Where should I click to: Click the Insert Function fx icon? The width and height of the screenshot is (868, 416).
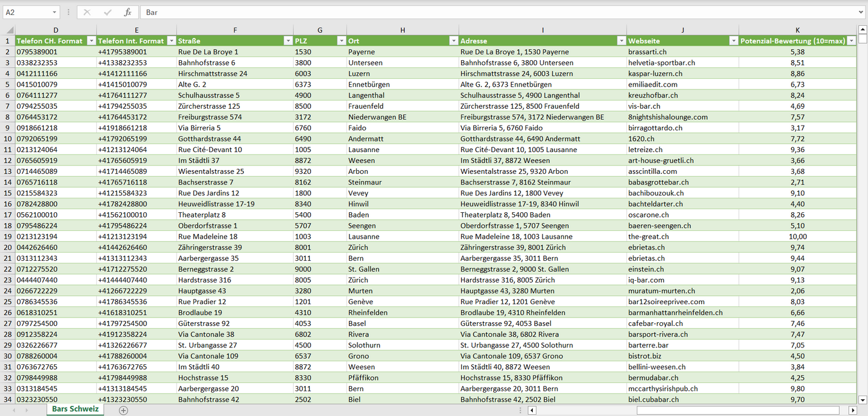click(x=127, y=12)
